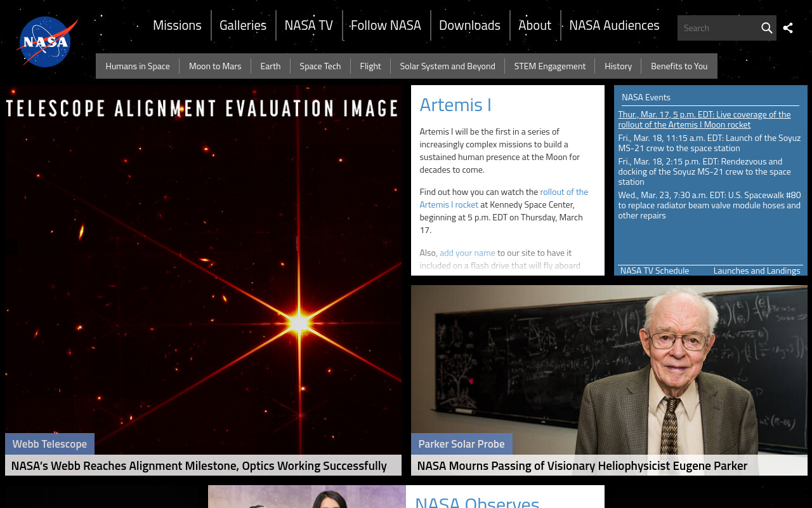Open the share icon menu

click(788, 28)
